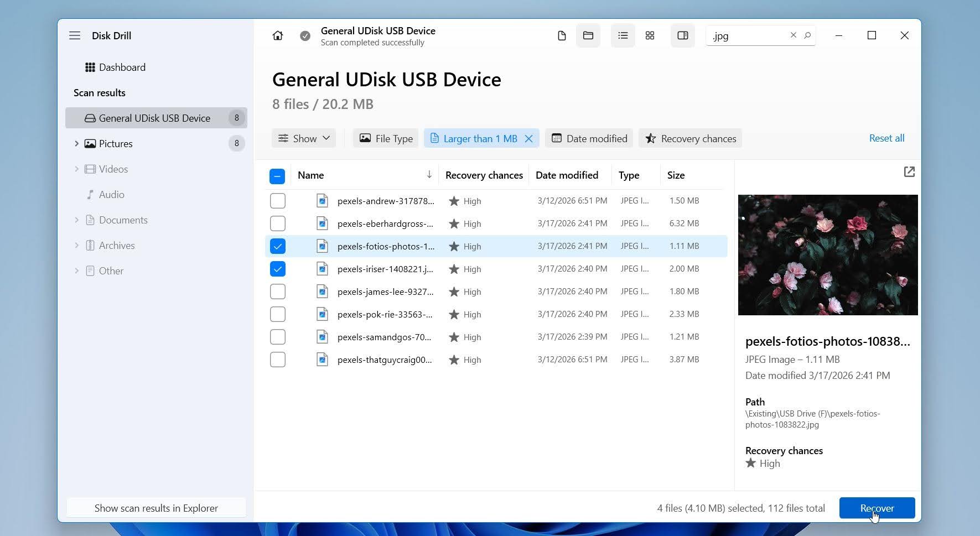980x536 pixels.
Task: Expand the Archives tree node
Action: [76, 246]
